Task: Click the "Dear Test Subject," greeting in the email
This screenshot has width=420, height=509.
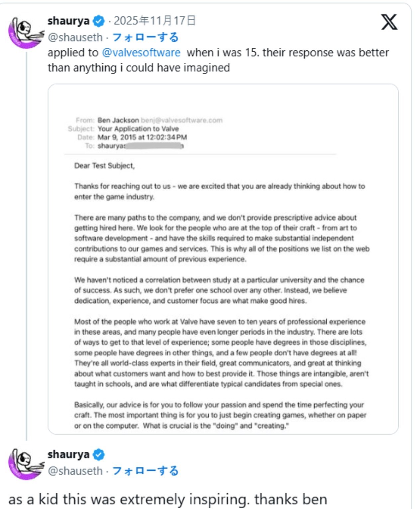Action: pyautogui.click(x=104, y=166)
